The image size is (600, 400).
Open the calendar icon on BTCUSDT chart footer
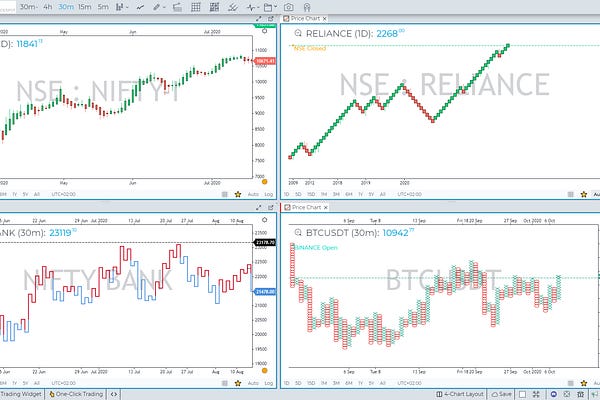(x=571, y=383)
